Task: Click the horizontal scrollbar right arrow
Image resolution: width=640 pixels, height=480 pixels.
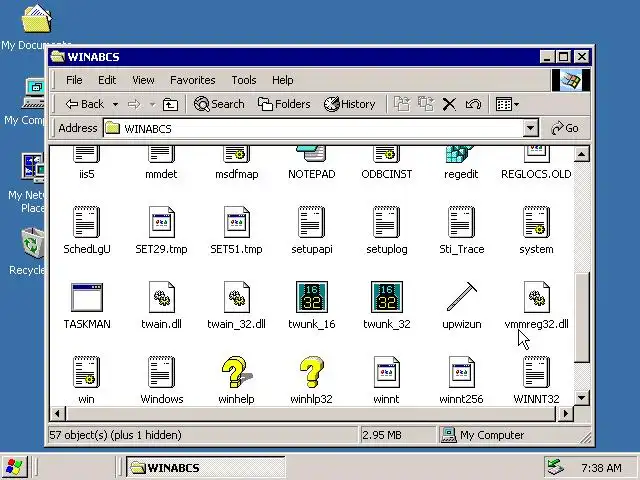Action: tap(565, 413)
